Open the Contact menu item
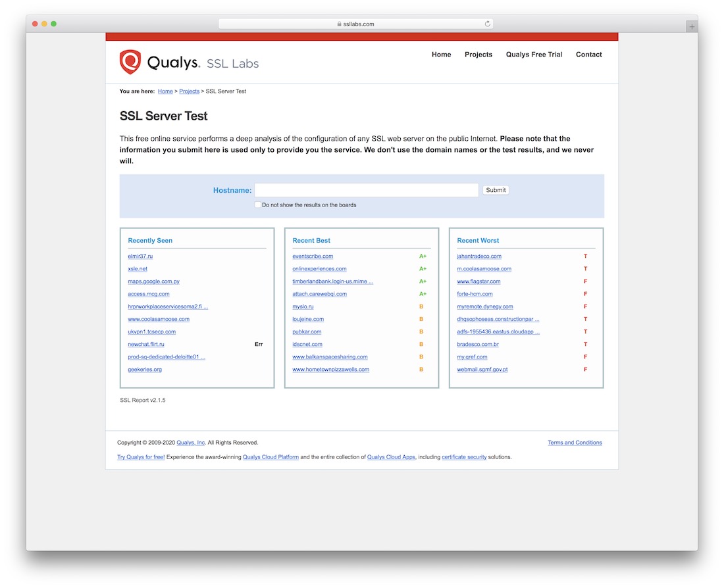 click(x=588, y=55)
